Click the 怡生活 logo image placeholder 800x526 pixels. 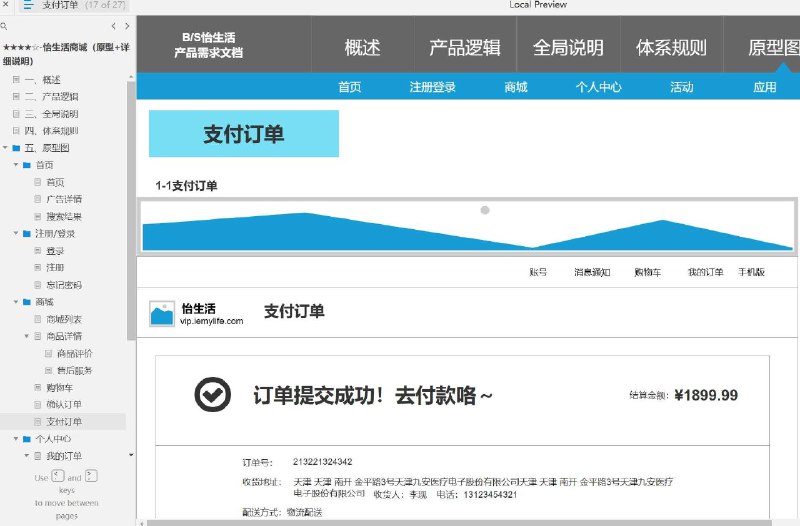(162, 313)
